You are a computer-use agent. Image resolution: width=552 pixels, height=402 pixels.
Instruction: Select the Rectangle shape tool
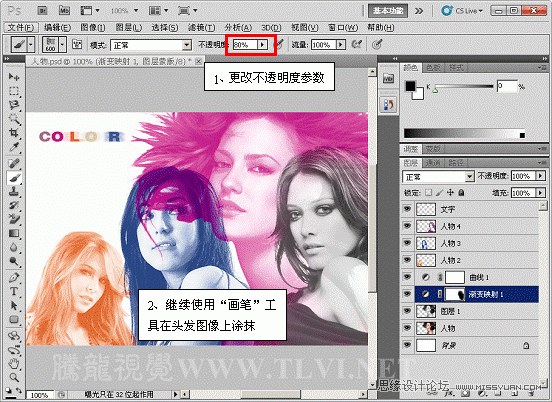(14, 320)
